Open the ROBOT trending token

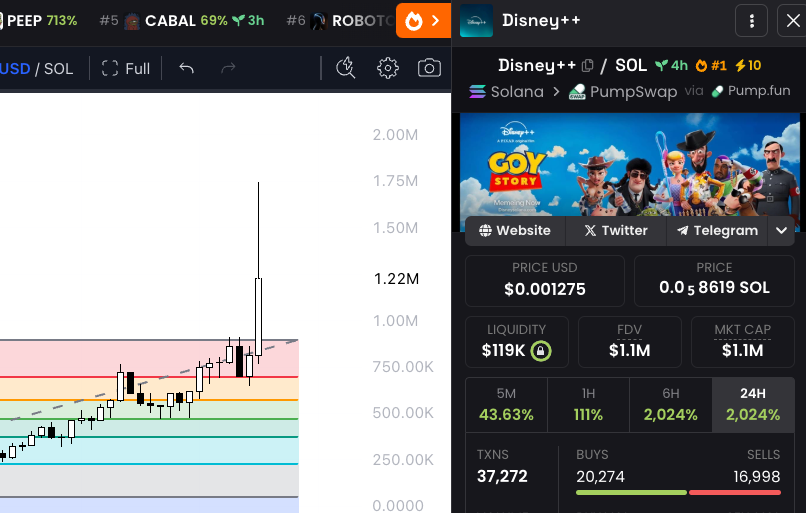pyautogui.click(x=340, y=21)
